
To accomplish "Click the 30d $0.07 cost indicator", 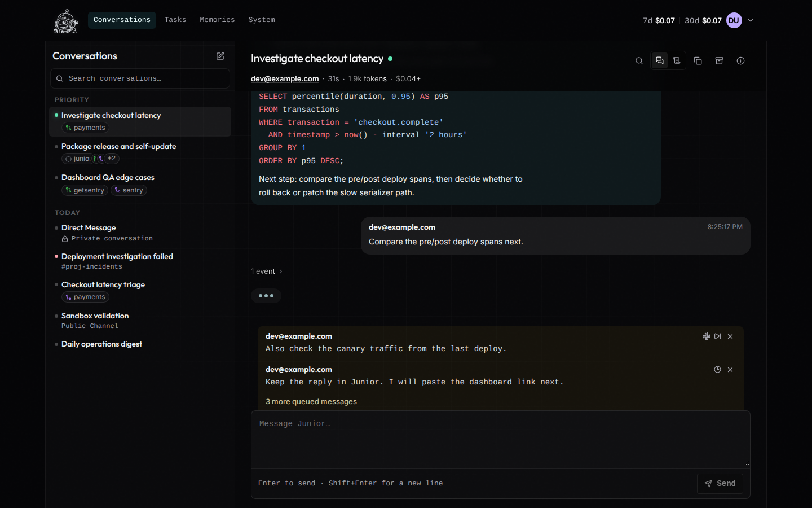I will pos(703,20).
